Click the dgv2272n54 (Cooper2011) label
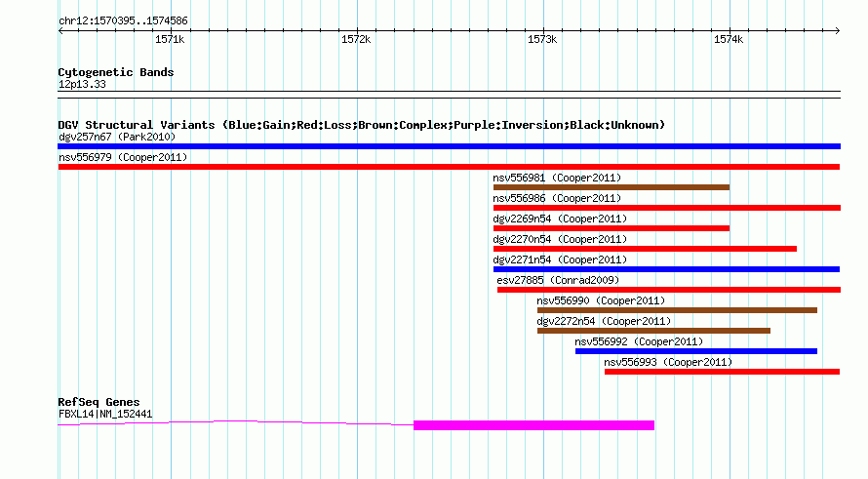Viewport: 868px width, 479px height. click(x=604, y=321)
